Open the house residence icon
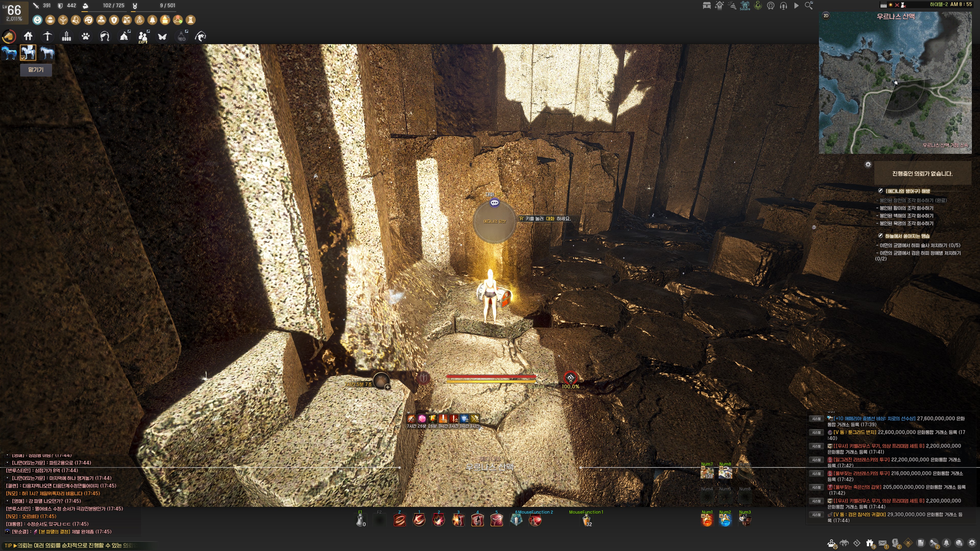This screenshot has width=980, height=551. coord(28,36)
